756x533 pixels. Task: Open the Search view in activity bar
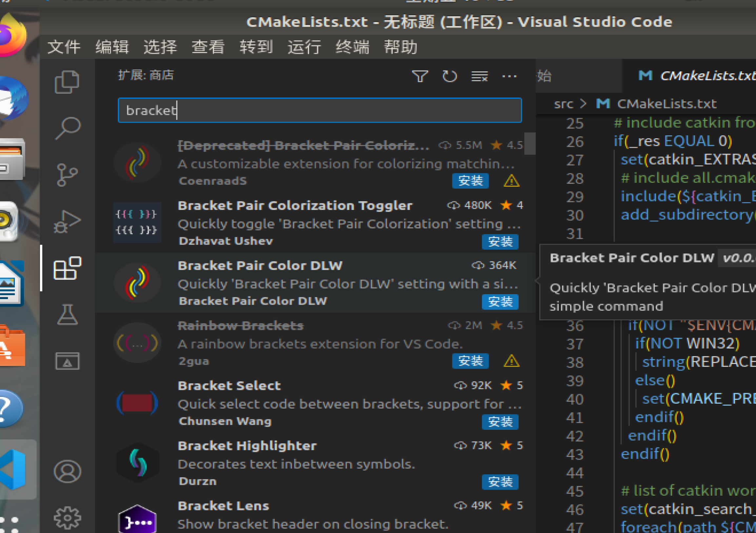click(x=67, y=128)
